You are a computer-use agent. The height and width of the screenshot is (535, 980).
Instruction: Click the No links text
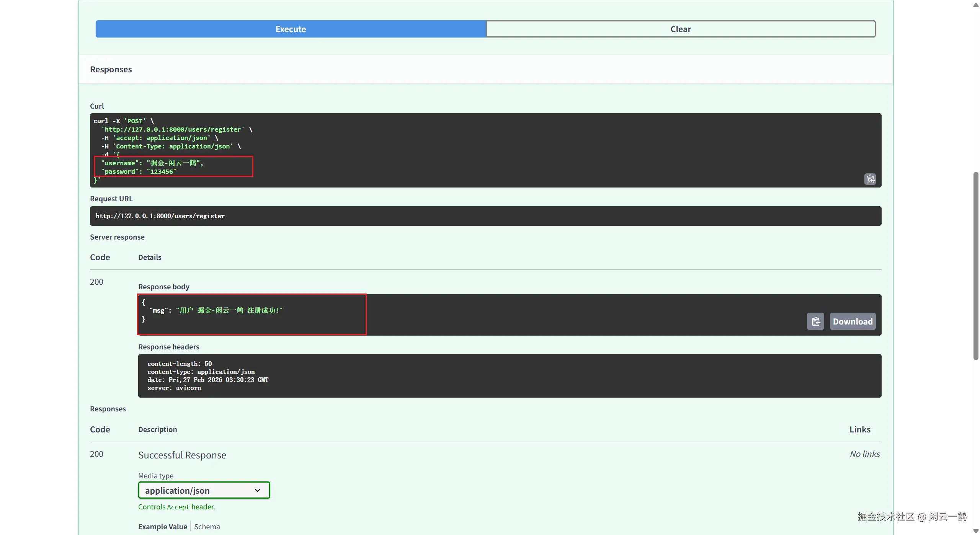point(864,454)
